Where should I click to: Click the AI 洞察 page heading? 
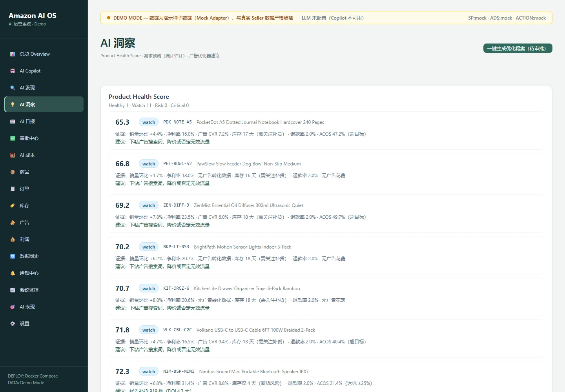tap(118, 43)
